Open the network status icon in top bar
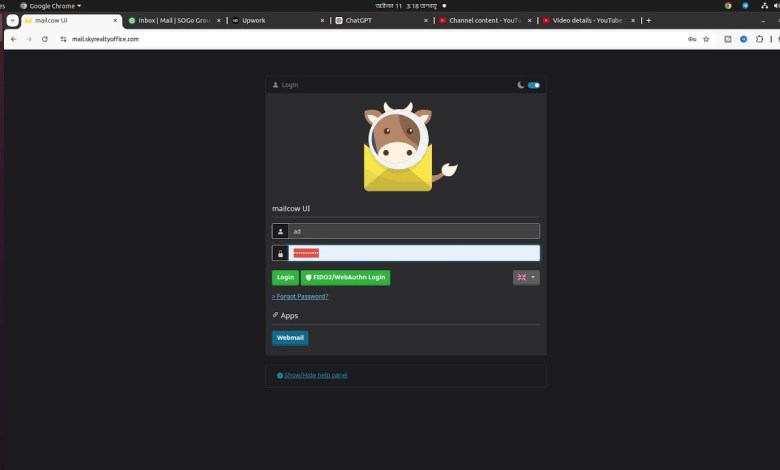780x470 pixels. tap(764, 6)
